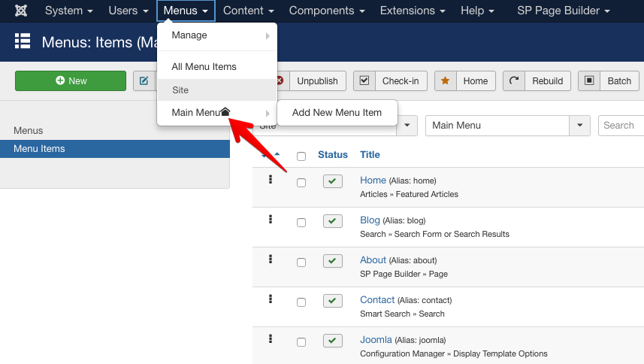Choose All Menu Items from the menu
The image size is (644, 364).
[x=204, y=67]
